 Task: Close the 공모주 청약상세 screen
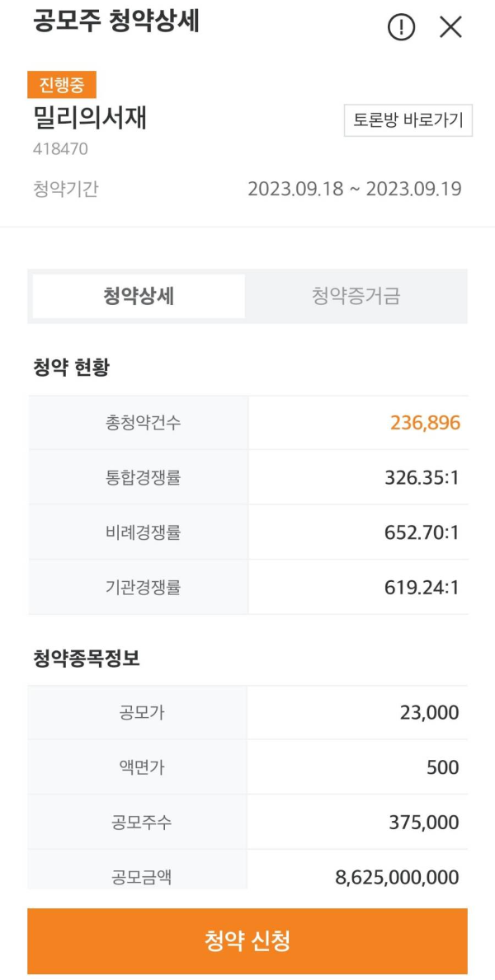[x=450, y=27]
